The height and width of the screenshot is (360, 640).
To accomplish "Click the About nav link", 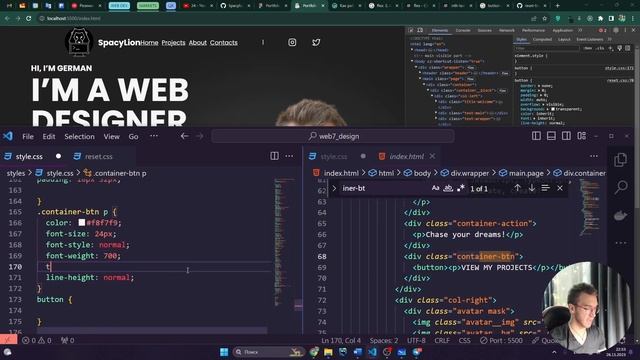I will pos(198,42).
